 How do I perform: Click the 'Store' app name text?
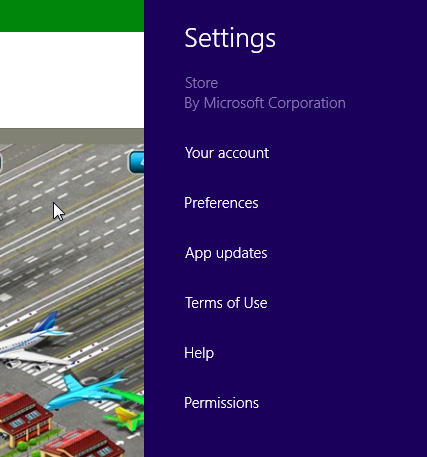201,83
